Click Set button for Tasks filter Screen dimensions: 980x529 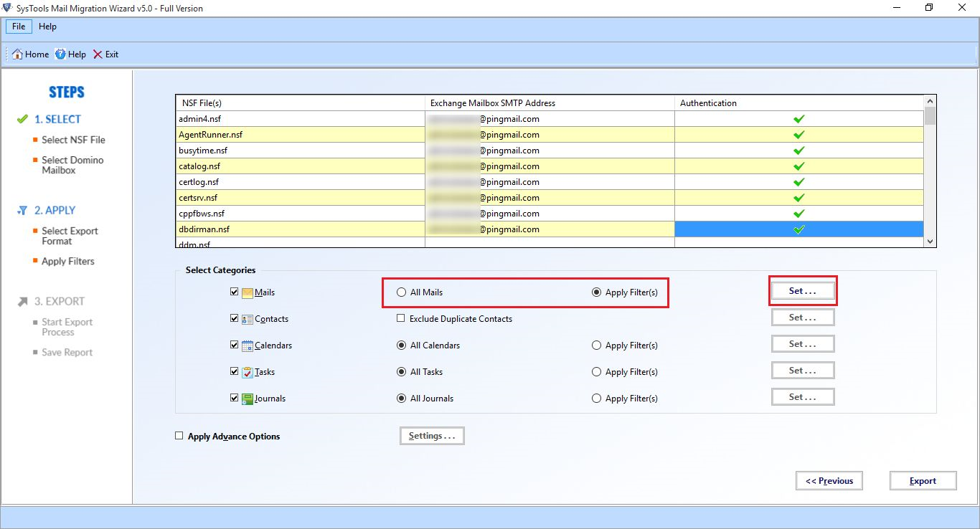pyautogui.click(x=803, y=371)
